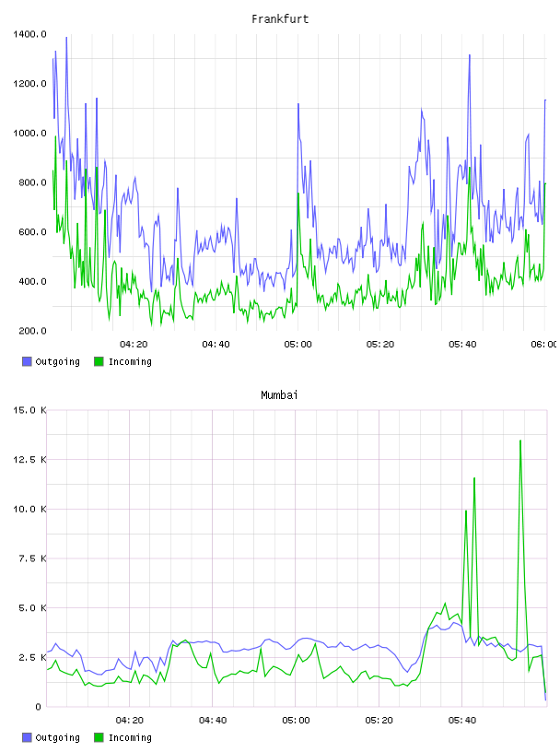Image resolution: width=560 pixels, height=752 pixels.
Task: Click the blue Outgoing swatch in Mumbai legend
Action: (27, 737)
